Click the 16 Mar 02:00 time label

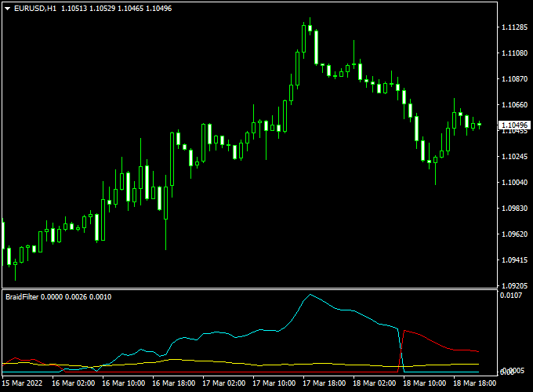click(x=73, y=383)
